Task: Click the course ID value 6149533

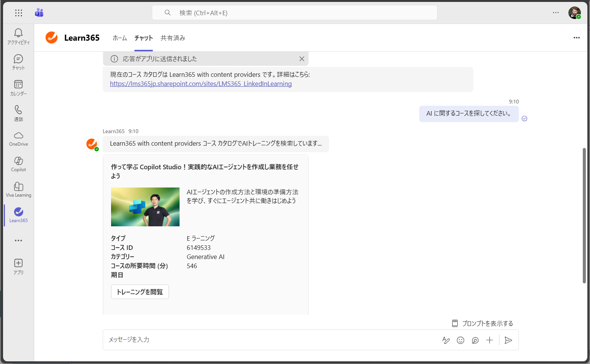Action: click(199, 248)
